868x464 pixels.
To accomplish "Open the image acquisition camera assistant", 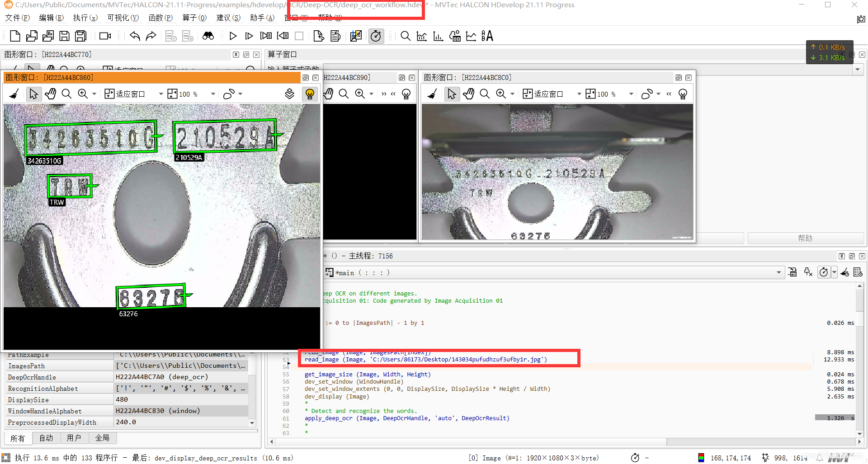I will tap(105, 36).
